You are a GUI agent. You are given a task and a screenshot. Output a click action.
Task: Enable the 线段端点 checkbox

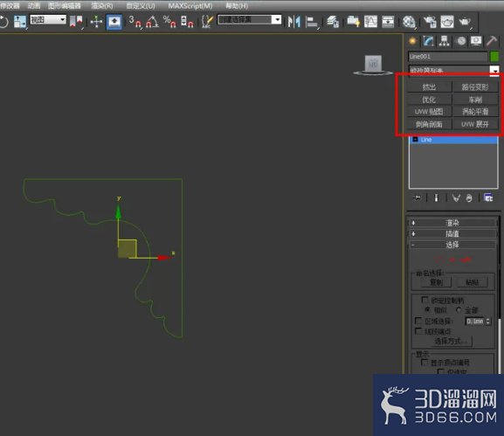tap(418, 331)
